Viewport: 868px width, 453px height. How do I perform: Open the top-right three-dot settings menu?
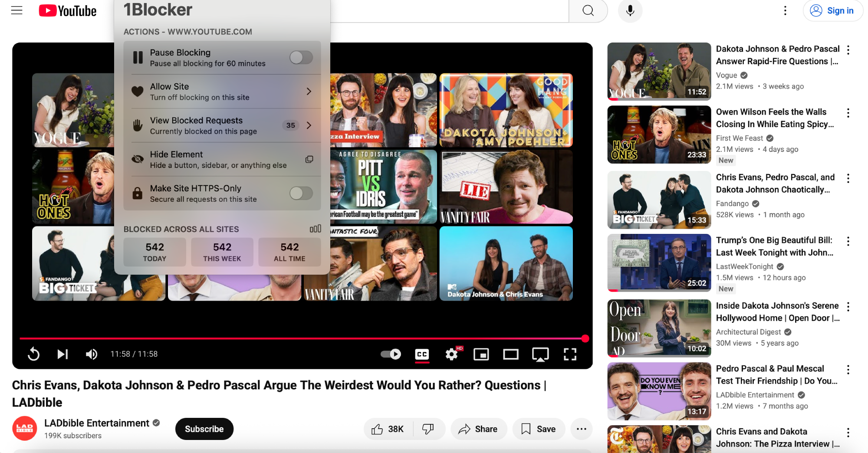(785, 10)
